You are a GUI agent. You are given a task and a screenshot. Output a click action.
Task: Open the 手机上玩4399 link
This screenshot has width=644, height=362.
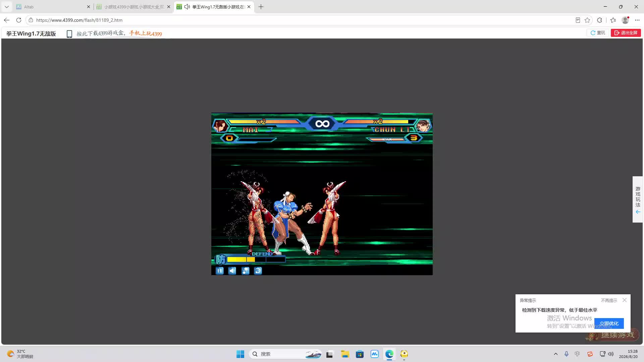(146, 34)
